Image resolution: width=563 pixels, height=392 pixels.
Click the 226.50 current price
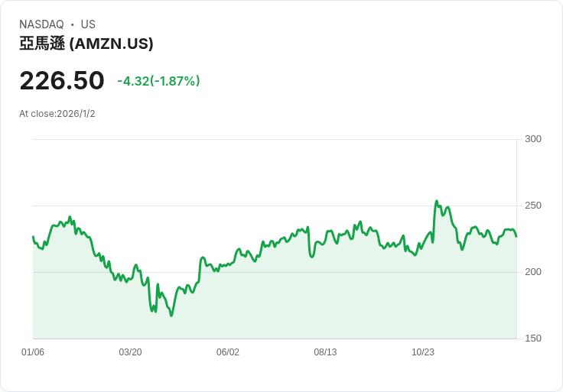[62, 80]
